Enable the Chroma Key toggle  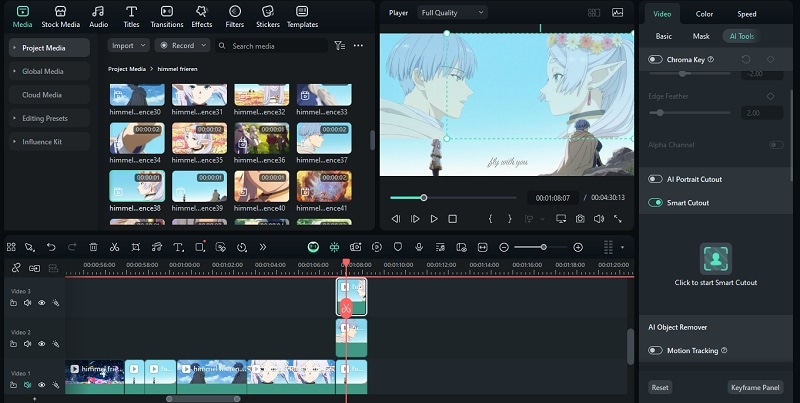[655, 60]
